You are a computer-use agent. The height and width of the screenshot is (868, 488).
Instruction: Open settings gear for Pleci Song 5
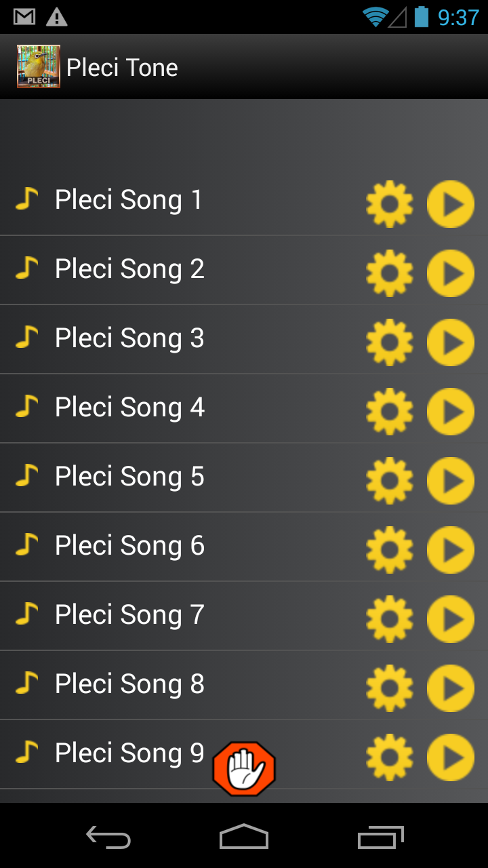click(x=390, y=481)
